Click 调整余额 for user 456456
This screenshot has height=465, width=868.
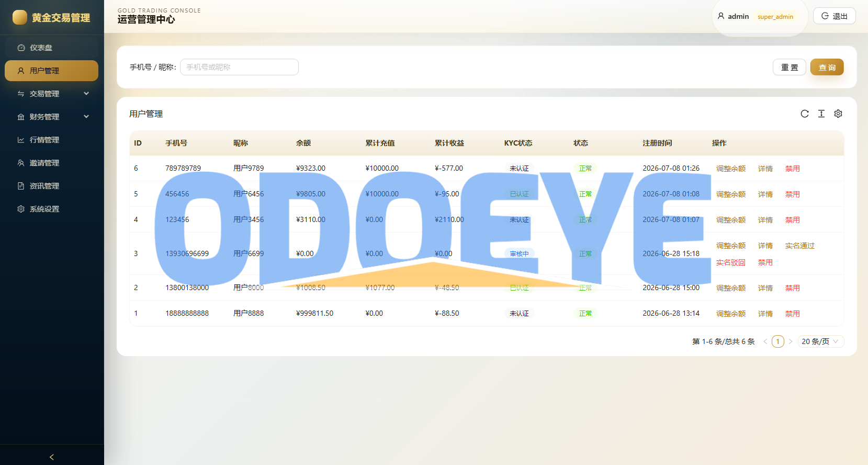pyautogui.click(x=730, y=194)
